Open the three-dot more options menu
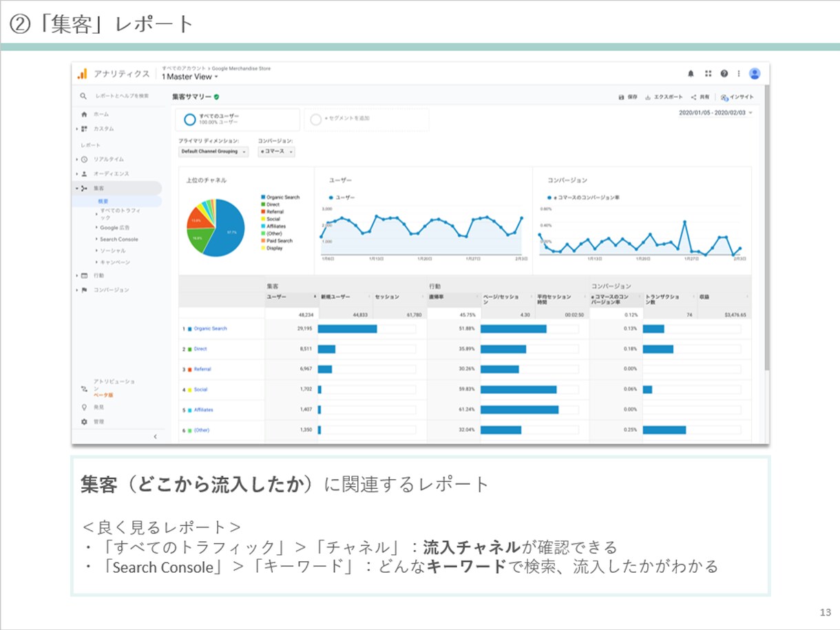Image resolution: width=840 pixels, height=630 pixels. pos(739,74)
